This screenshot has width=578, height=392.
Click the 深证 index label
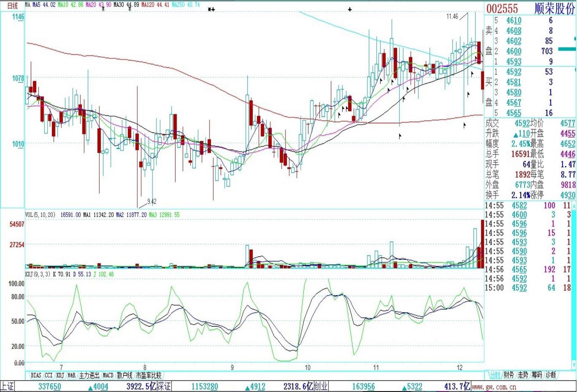(x=164, y=387)
